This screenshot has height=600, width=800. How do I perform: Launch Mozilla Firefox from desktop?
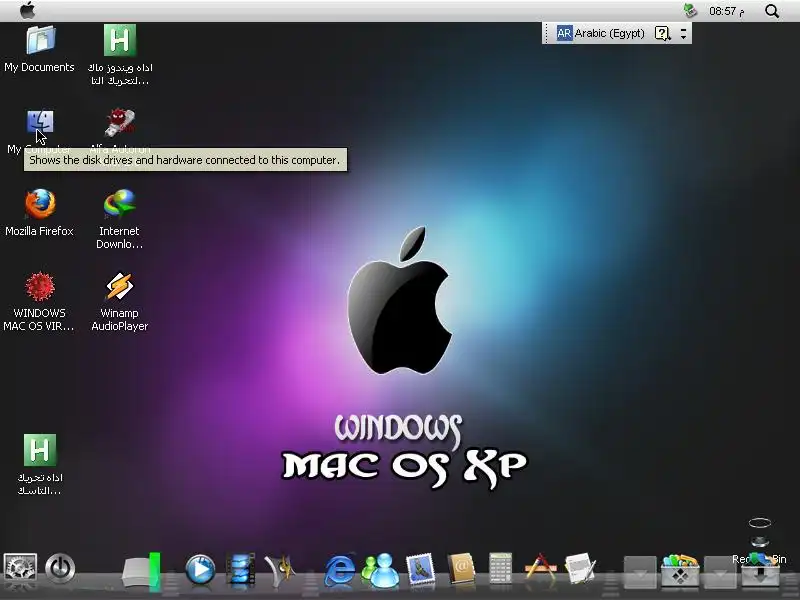40,204
